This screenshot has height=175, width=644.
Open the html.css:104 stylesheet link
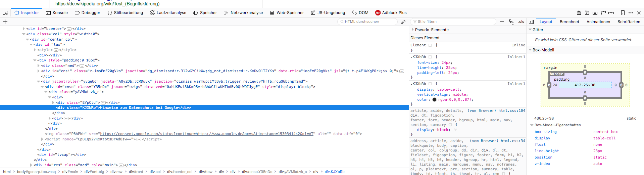(x=512, y=111)
